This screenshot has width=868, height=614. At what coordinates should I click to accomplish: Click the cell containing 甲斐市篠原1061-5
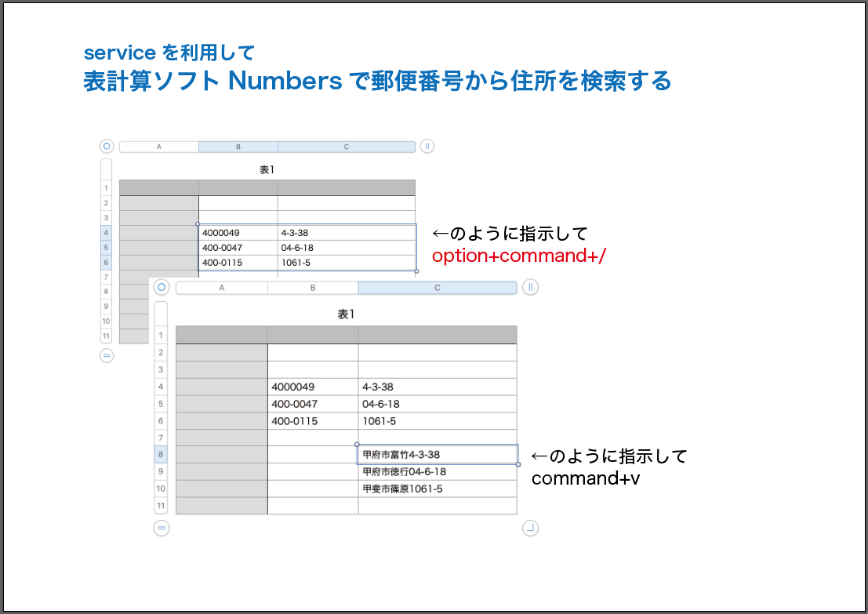coord(437,489)
